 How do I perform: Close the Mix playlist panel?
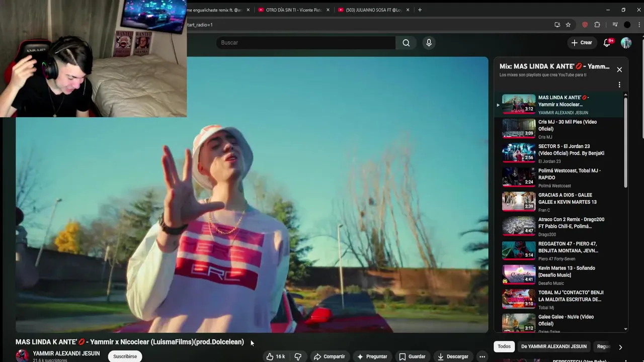pyautogui.click(x=619, y=69)
